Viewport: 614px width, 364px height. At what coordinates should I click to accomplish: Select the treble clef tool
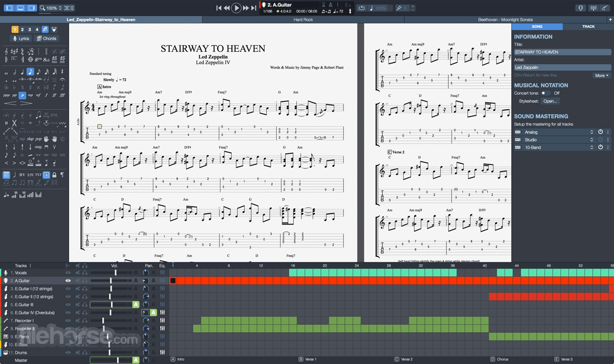[6, 52]
